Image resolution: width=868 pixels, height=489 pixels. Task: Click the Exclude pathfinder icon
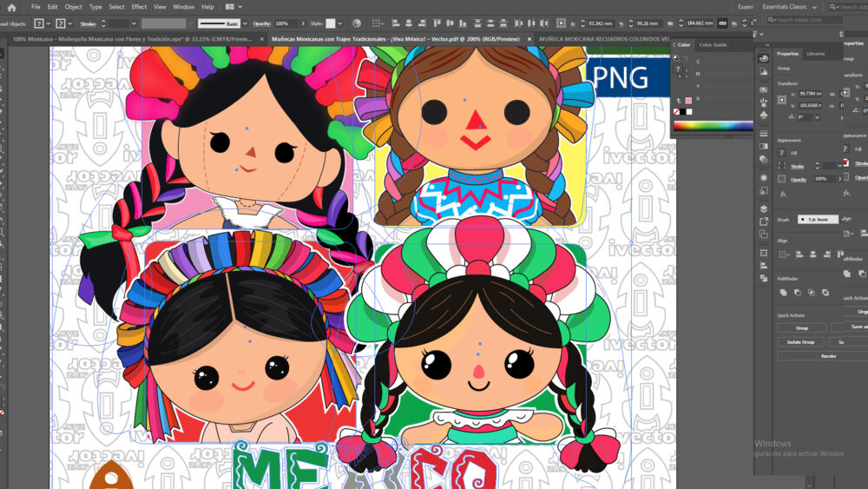point(825,293)
